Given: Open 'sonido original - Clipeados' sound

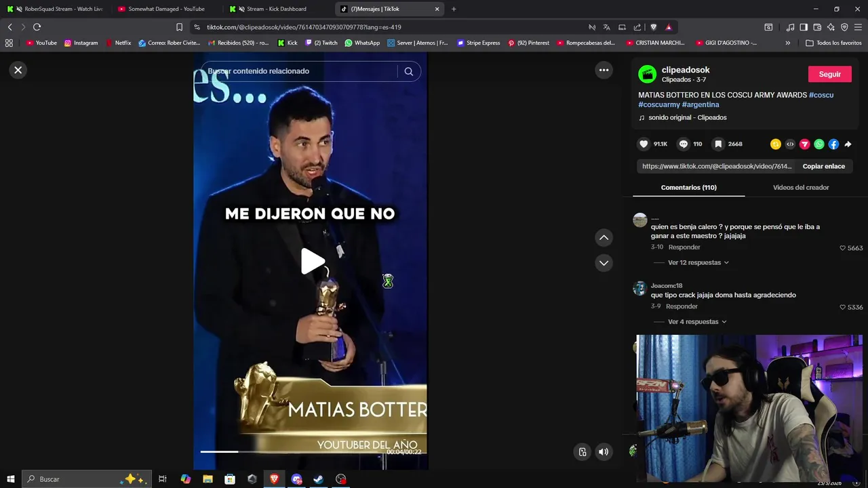Looking at the screenshot, I should click(x=687, y=117).
